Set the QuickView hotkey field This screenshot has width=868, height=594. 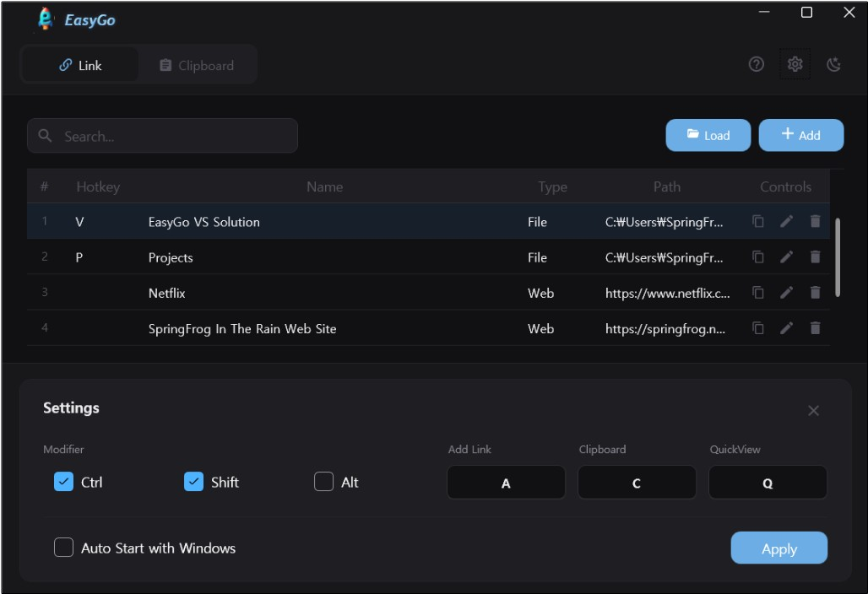(x=768, y=483)
